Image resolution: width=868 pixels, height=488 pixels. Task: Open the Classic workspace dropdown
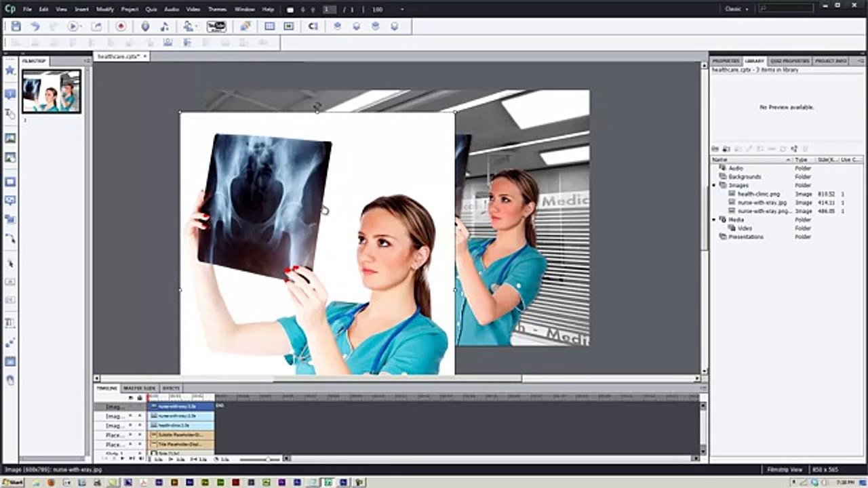pos(737,9)
